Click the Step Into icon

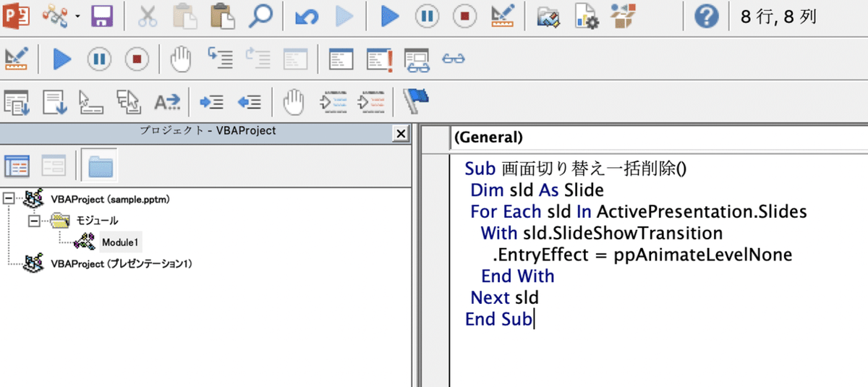pyautogui.click(x=221, y=59)
